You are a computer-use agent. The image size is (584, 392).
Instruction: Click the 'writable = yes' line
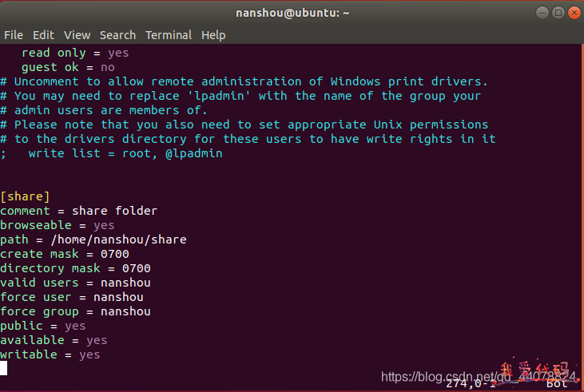50,354
